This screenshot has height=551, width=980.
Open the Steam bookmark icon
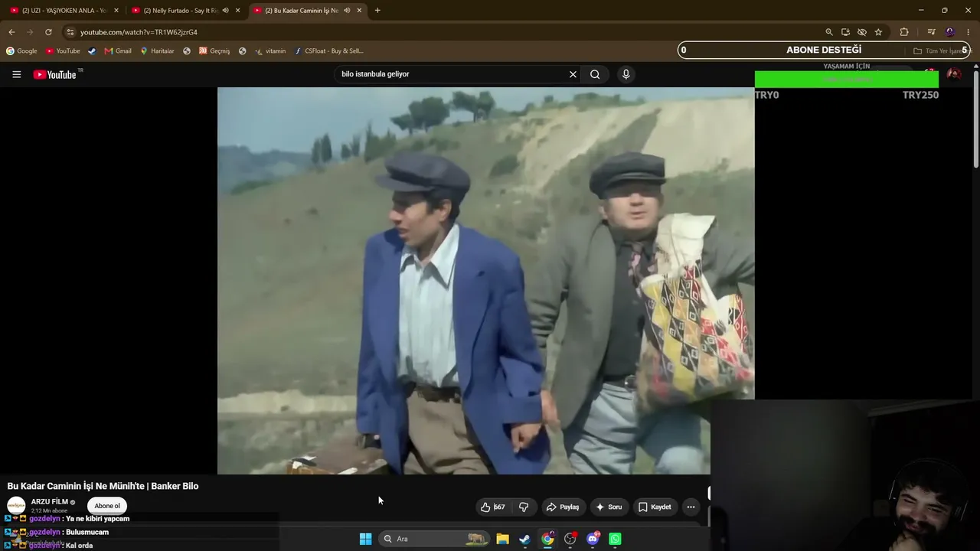point(92,51)
